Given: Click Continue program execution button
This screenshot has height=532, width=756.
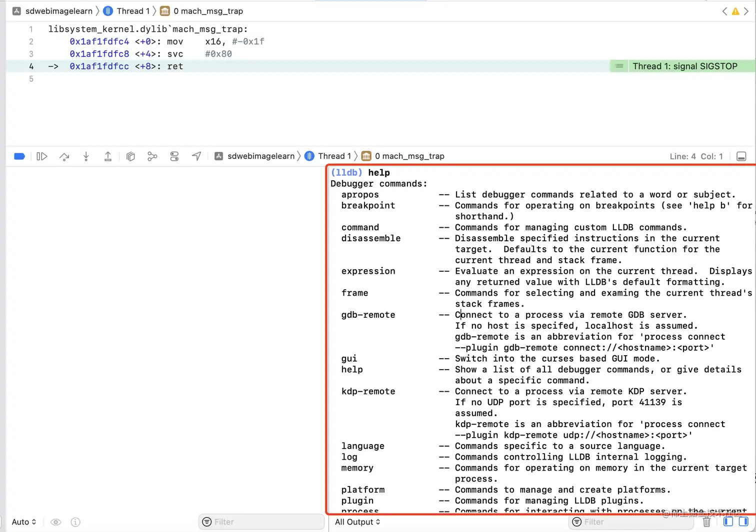Looking at the screenshot, I should point(42,156).
